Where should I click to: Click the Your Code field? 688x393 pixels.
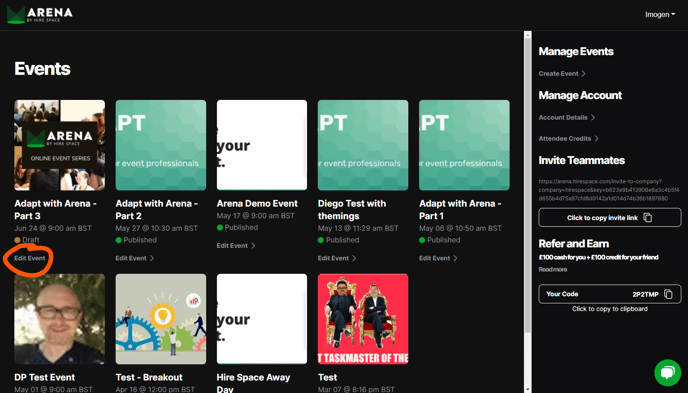coord(610,294)
